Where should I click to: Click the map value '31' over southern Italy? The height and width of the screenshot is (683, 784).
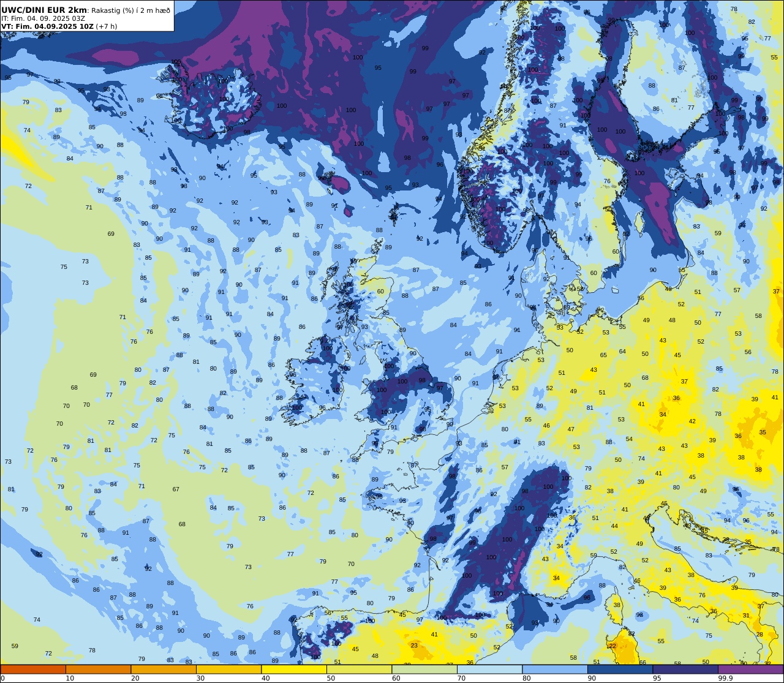[746, 616]
